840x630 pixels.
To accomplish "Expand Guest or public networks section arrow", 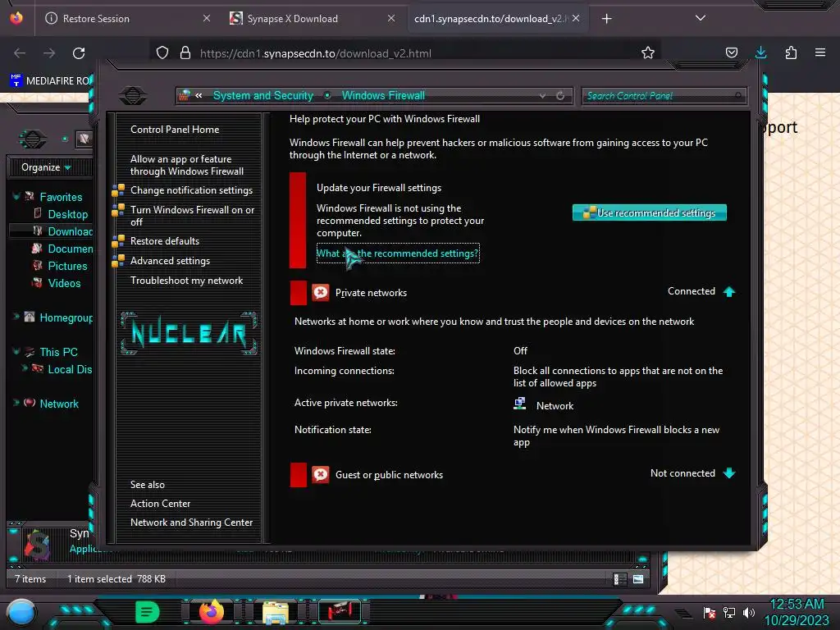I will click(x=729, y=473).
